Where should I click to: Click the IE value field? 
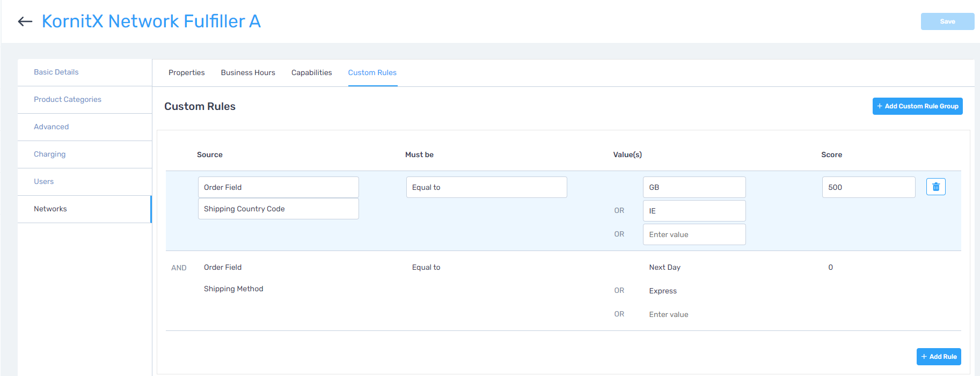click(x=694, y=211)
